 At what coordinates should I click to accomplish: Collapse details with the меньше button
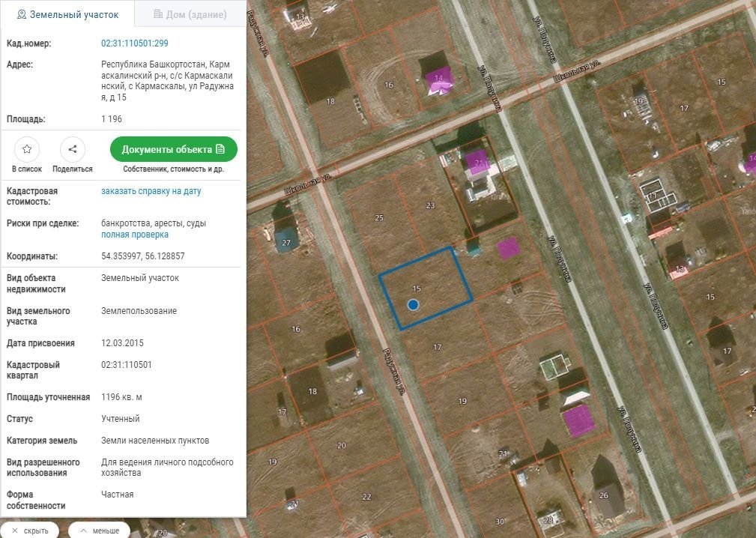(x=99, y=531)
